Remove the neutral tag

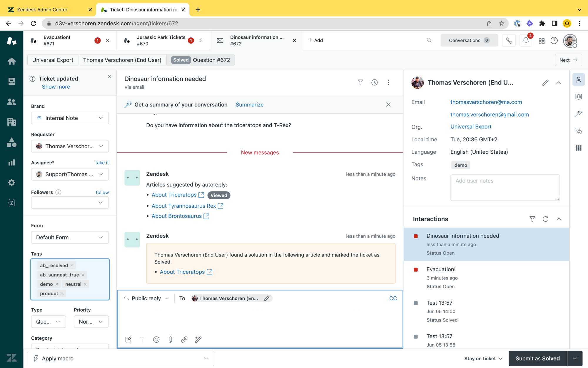click(x=85, y=284)
